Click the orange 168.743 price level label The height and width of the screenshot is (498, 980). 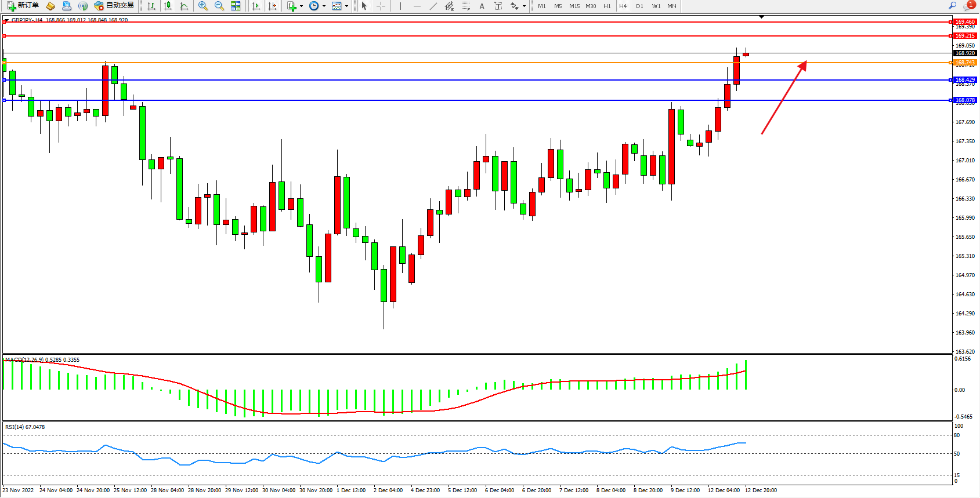[x=965, y=63]
